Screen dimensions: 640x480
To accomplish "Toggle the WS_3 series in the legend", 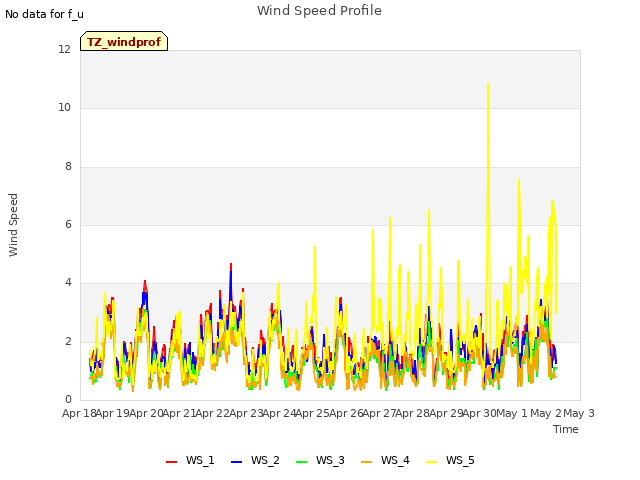I will [320, 460].
